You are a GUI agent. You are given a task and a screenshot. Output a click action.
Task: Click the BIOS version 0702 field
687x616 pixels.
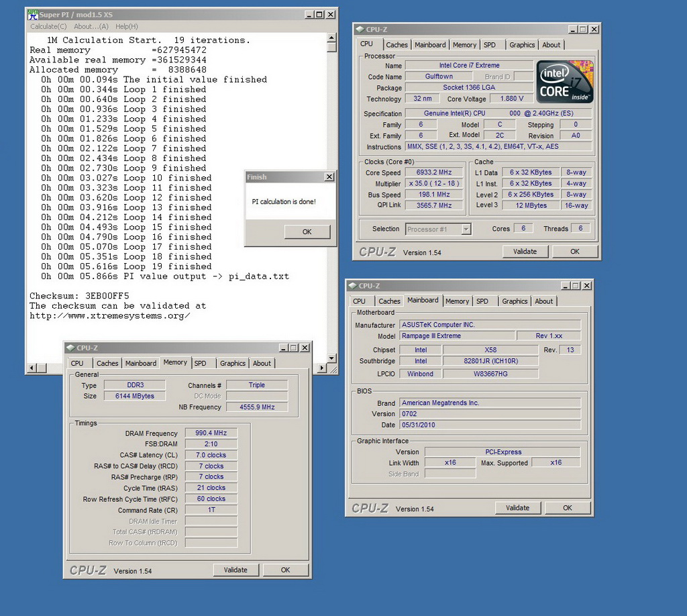coord(490,414)
